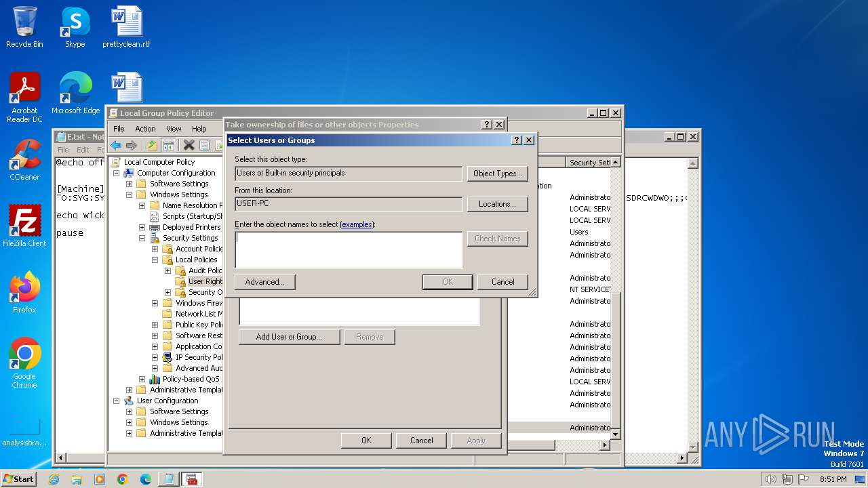
Task: Click OK in the Properties dialog
Action: [366, 441]
